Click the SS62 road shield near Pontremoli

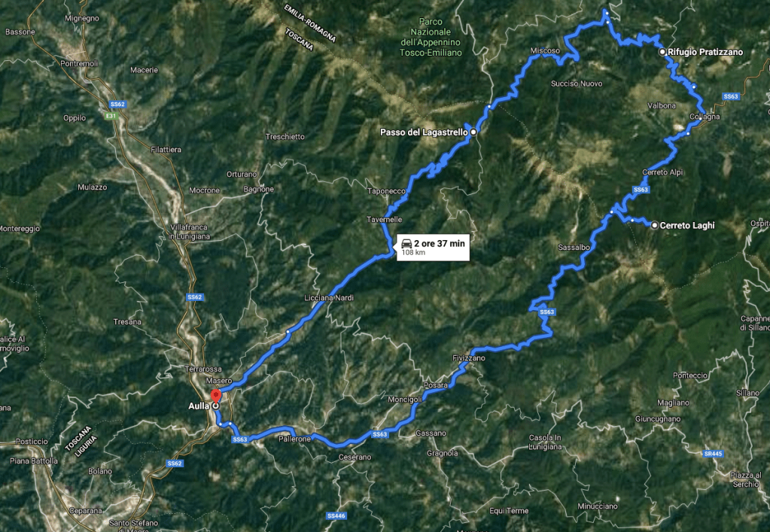[x=117, y=104]
